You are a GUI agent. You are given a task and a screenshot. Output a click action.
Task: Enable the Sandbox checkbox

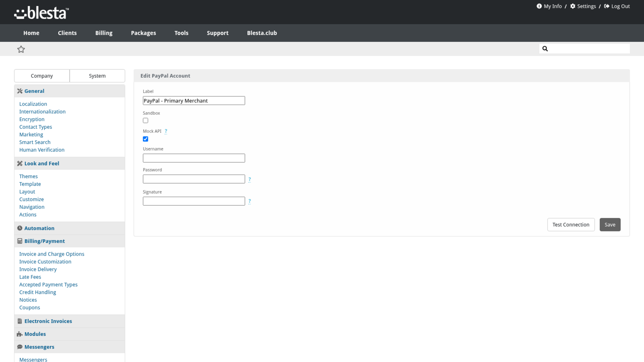(146, 121)
